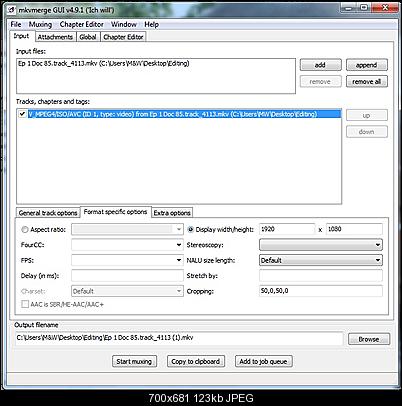402x406 pixels.
Task: Click the mkvmerge title bar app icon
Action: (11, 10)
